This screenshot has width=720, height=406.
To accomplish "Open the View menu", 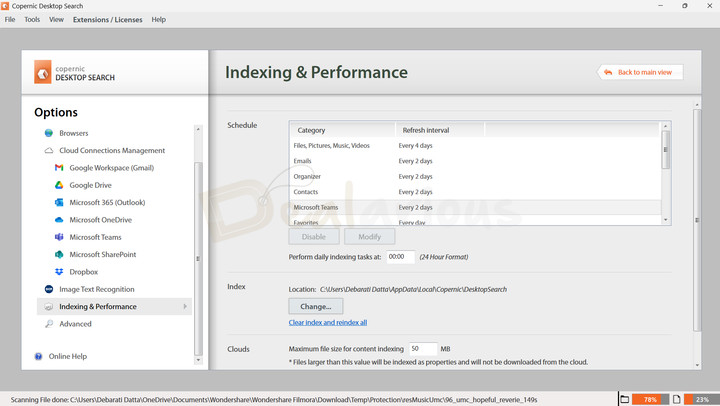I will click(56, 20).
